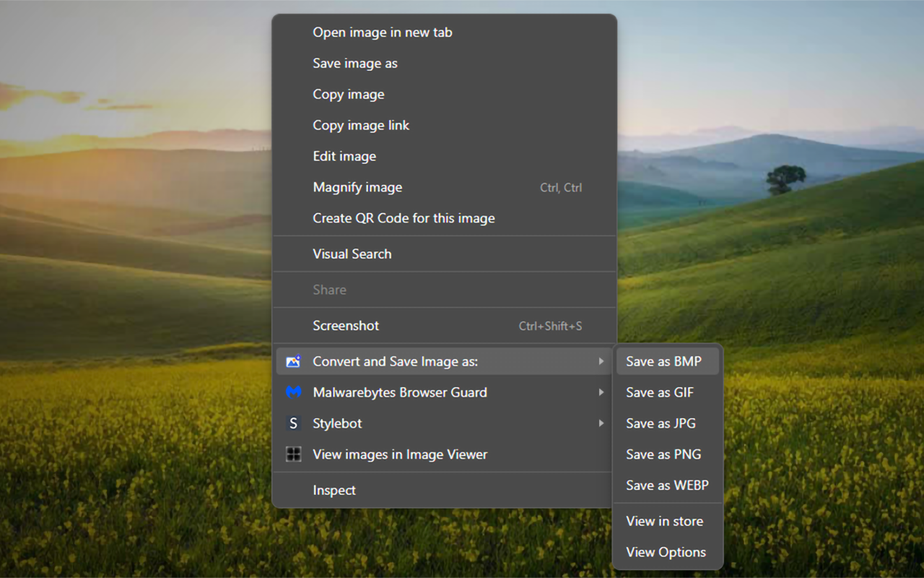
Task: Open View Options in the submenu
Action: pyautogui.click(x=666, y=552)
